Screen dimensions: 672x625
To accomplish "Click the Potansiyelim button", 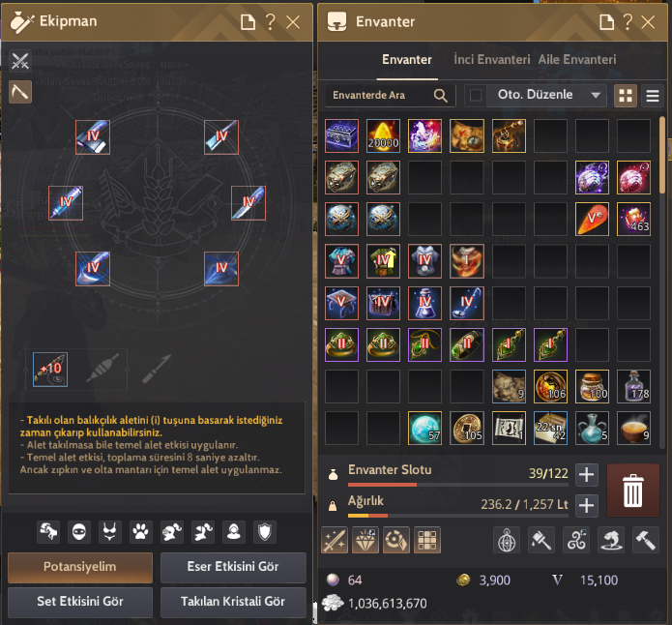I will [80, 567].
